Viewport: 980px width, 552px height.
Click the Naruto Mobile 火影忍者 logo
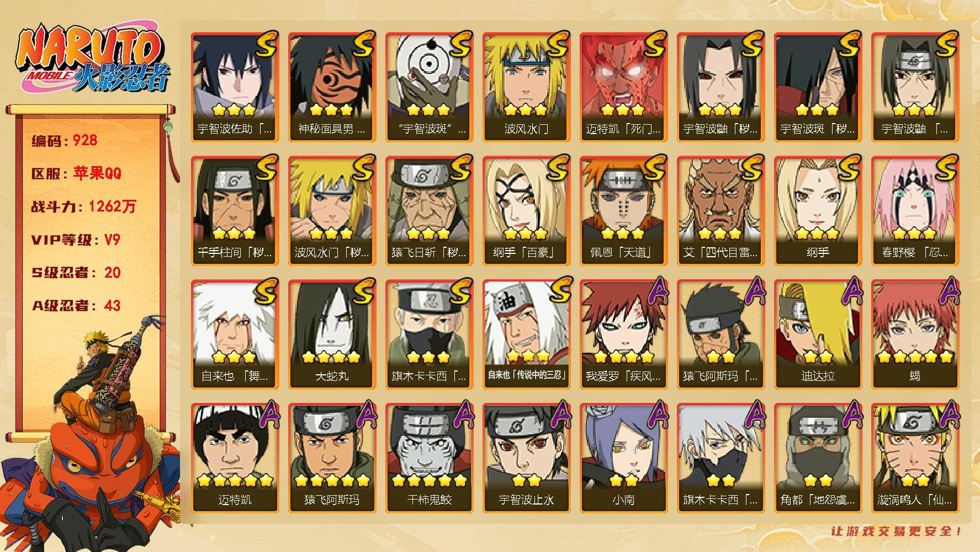92,60
